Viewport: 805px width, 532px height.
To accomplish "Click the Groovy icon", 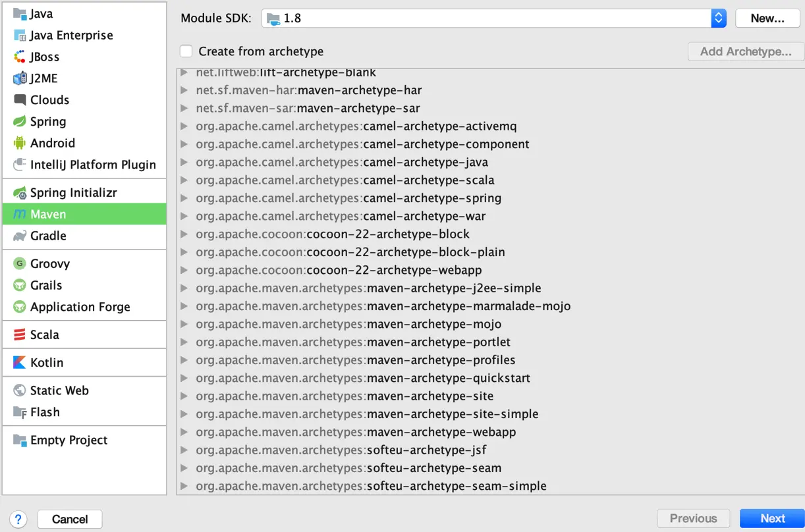I will click(19, 264).
